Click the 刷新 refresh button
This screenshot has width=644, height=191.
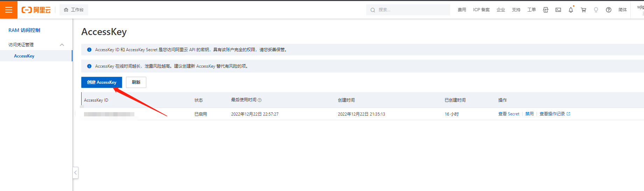[136, 82]
